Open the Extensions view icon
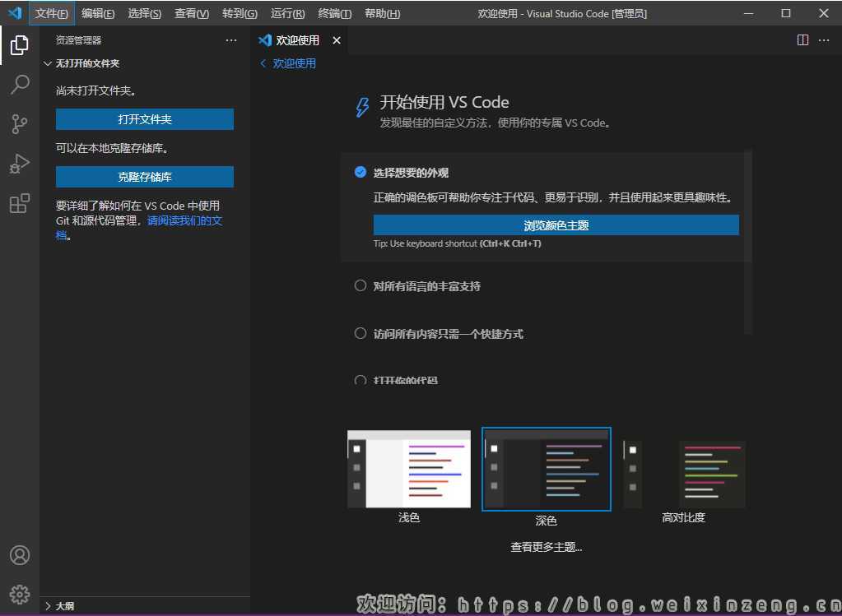Viewport: 842px width, 616px height. [19, 203]
